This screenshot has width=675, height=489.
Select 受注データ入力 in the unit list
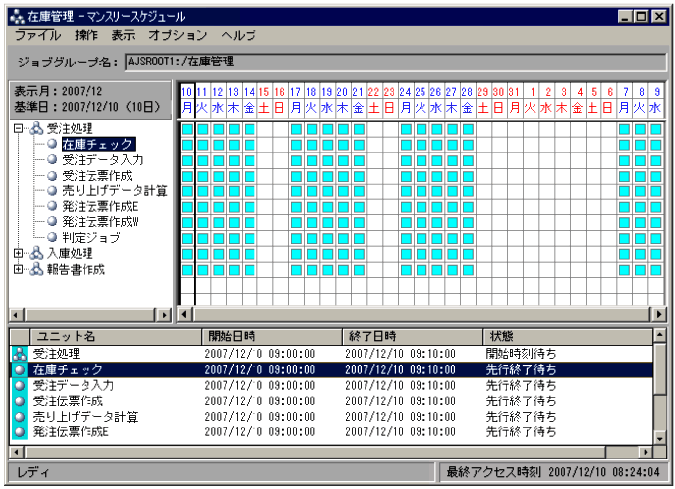pyautogui.click(x=73, y=385)
